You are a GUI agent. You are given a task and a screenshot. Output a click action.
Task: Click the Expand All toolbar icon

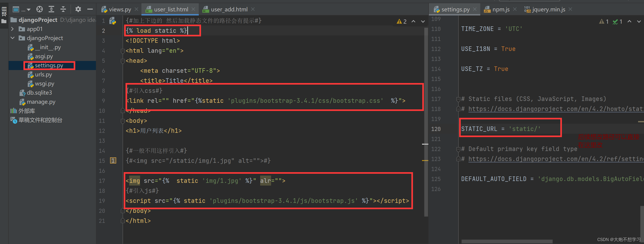(51, 9)
